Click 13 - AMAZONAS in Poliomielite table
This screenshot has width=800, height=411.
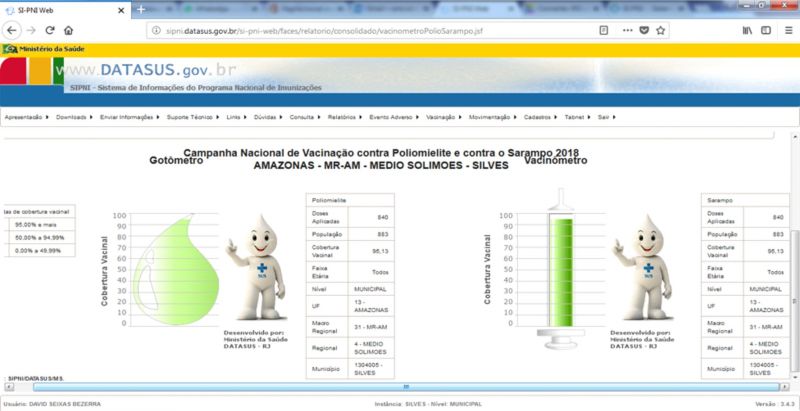click(x=371, y=306)
